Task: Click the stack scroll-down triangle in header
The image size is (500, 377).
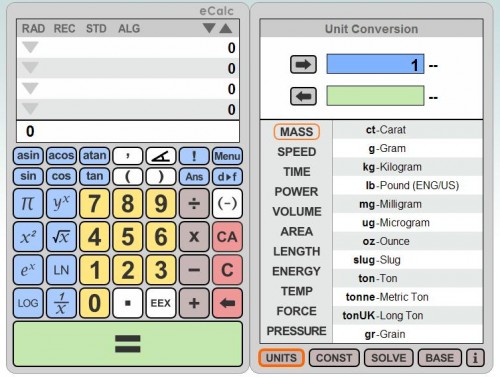Action: coord(209,28)
